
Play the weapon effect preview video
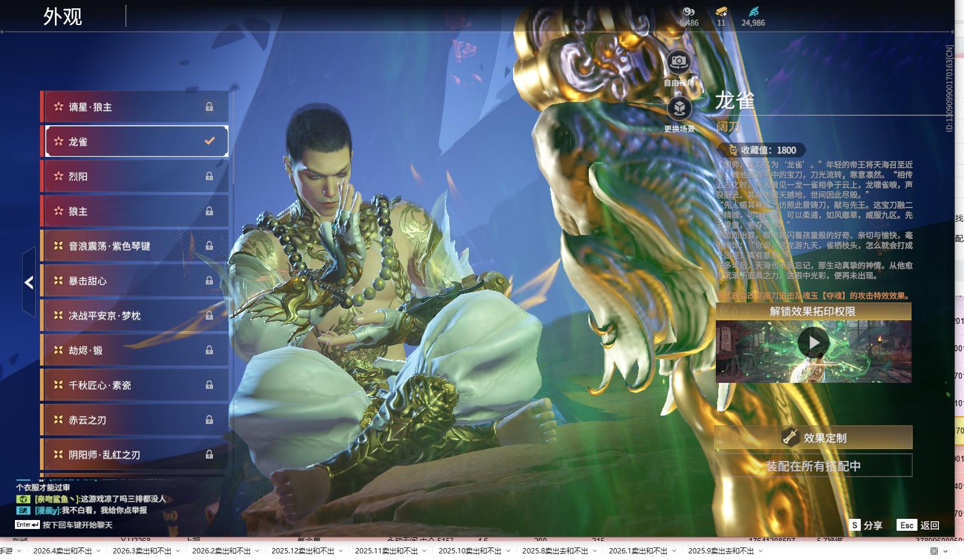(x=813, y=343)
